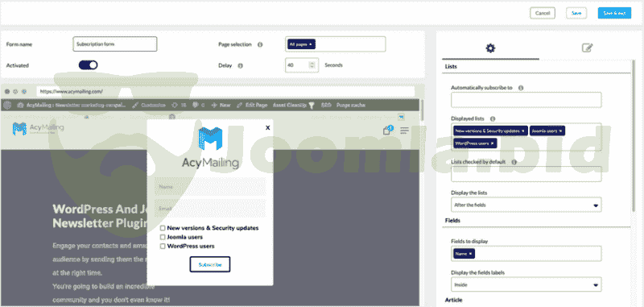Image resolution: width=644 pixels, height=307 pixels.
Task: Click Edit Page in admin bar
Action: [252, 106]
